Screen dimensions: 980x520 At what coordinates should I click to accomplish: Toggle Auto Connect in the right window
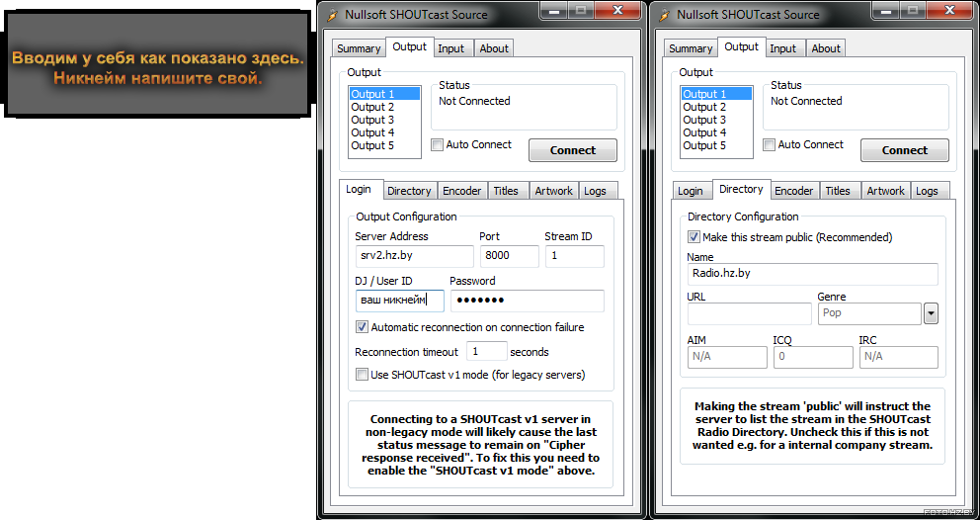click(770, 145)
